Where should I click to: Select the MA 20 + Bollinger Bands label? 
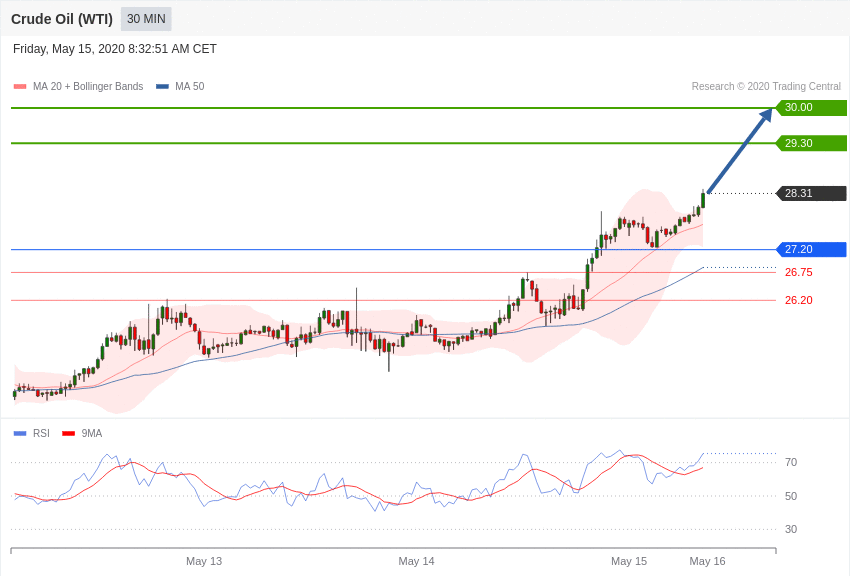click(88, 86)
